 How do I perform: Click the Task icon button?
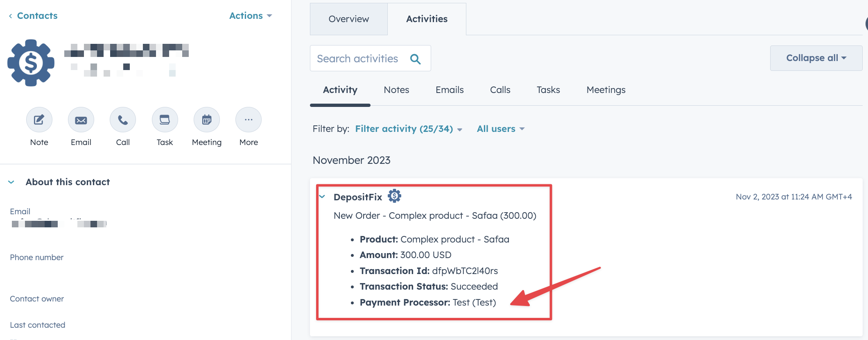pyautogui.click(x=165, y=120)
